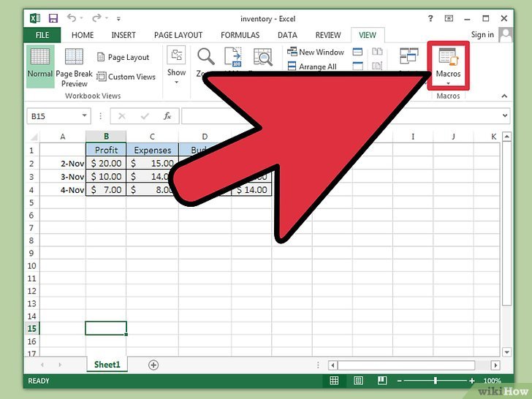This screenshot has height=399, width=532.
Task: Click the Excel application icon
Action: 35,18
